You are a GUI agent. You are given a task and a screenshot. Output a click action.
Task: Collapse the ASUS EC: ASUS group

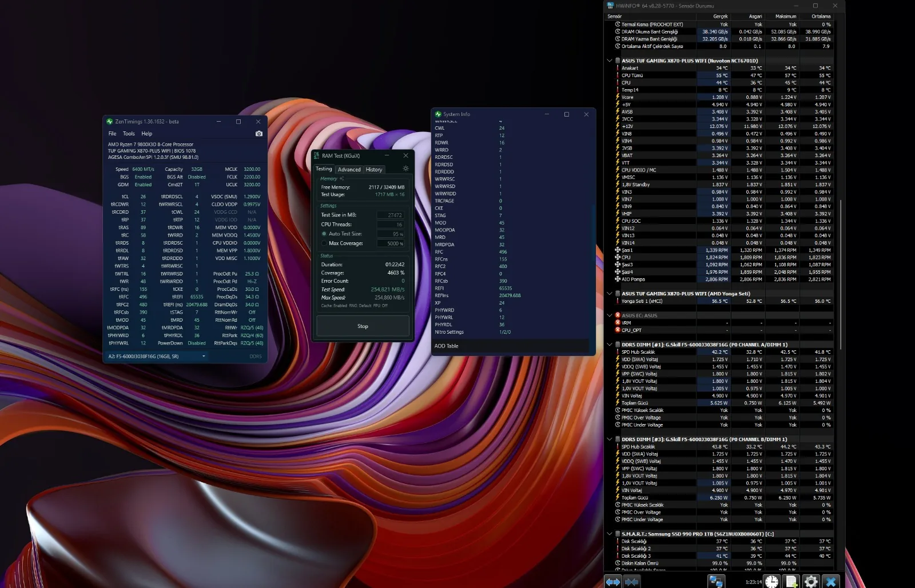(610, 315)
